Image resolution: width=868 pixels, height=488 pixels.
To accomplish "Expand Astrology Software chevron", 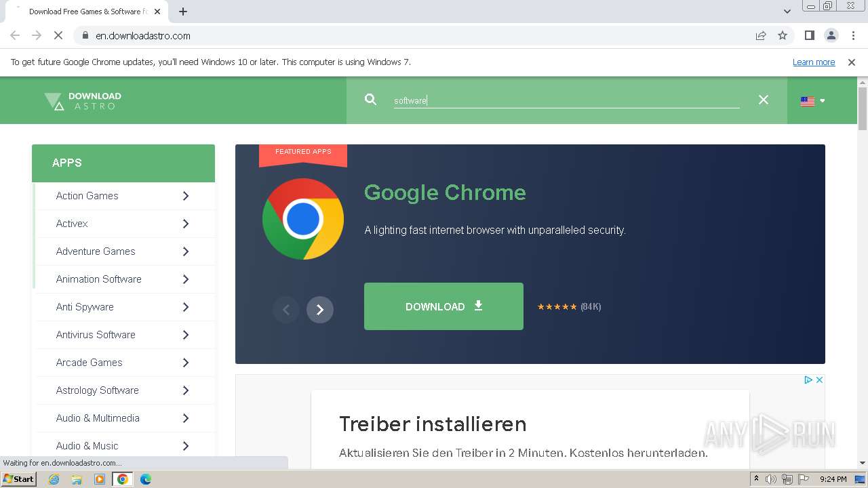I will [186, 390].
